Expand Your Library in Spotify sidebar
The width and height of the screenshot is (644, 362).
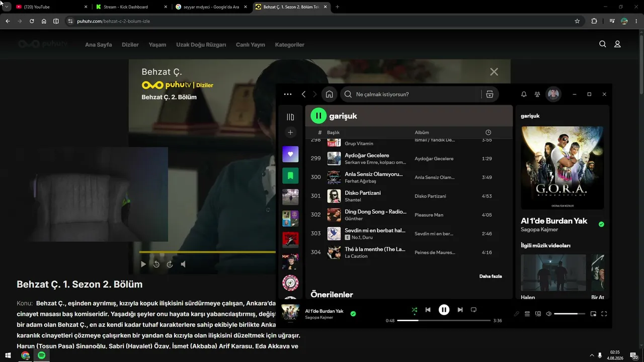point(290,117)
